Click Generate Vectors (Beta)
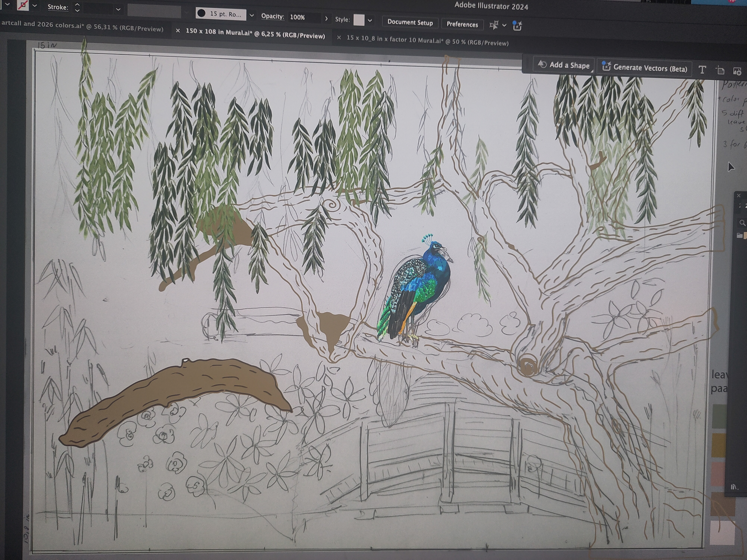The width and height of the screenshot is (747, 560). pos(645,68)
